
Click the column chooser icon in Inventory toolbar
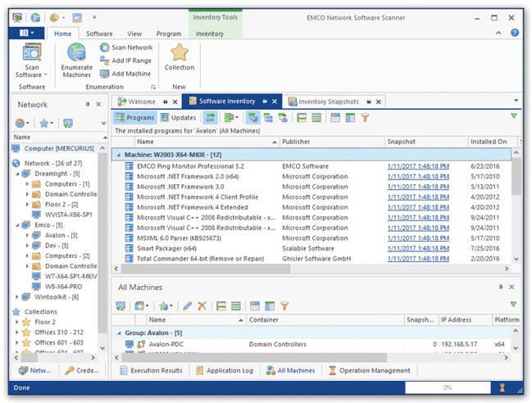(350, 118)
